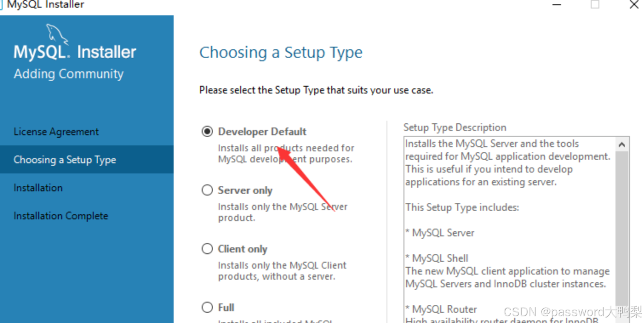644x323 pixels.
Task: Click the 'Adding Community' subtitle
Action: pos(69,74)
